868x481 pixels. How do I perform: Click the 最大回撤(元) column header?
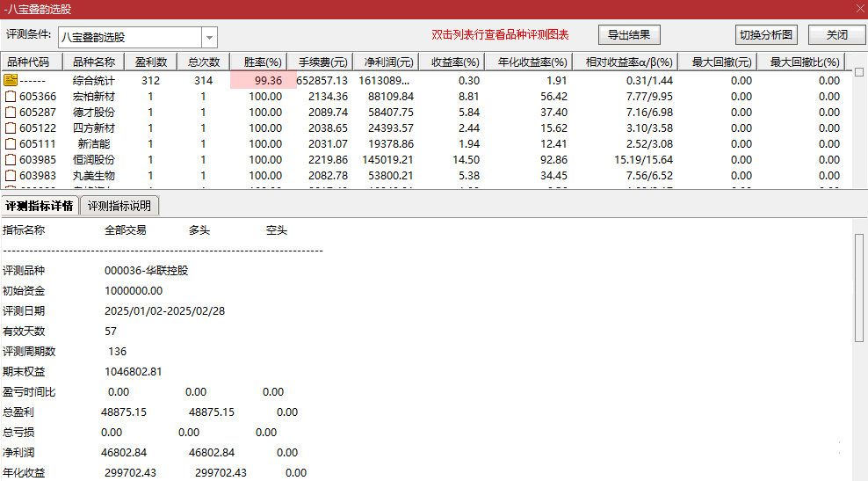coord(722,62)
